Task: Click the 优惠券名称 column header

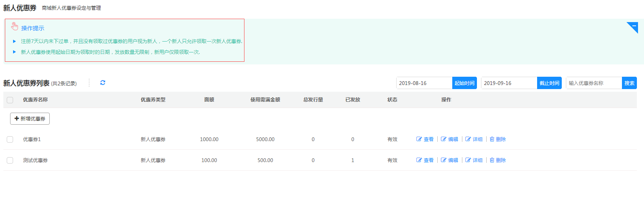Action: click(x=35, y=100)
